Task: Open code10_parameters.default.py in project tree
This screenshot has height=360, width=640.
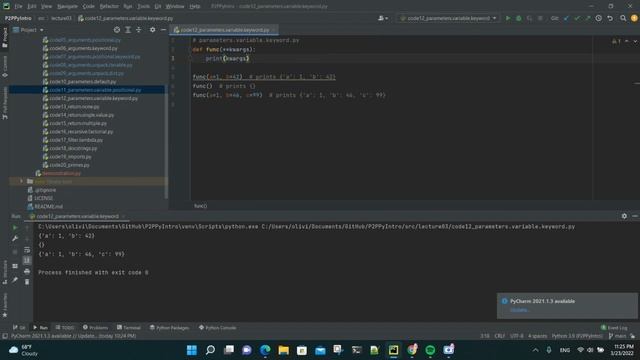Action: 83,82
